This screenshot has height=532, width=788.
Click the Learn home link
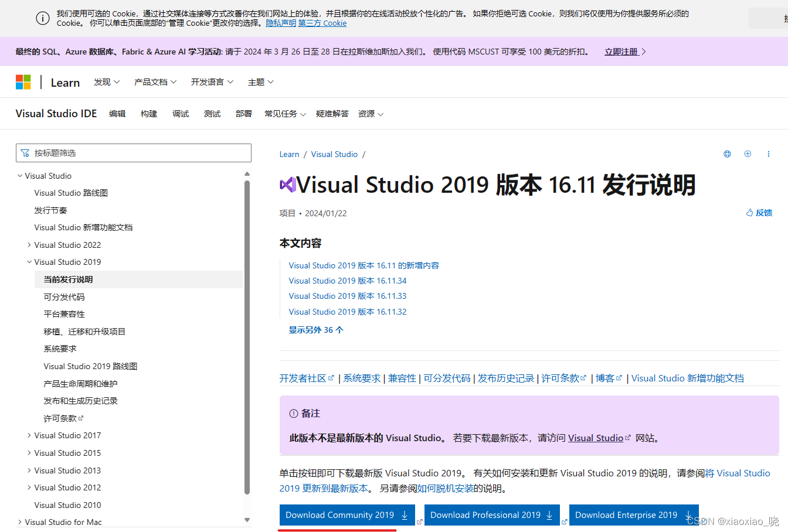(65, 83)
